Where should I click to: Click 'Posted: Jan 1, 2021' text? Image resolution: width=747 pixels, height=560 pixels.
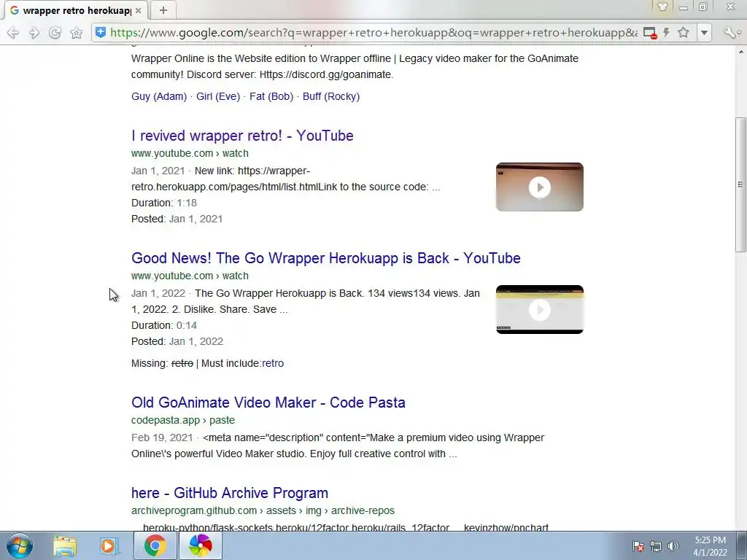177,219
